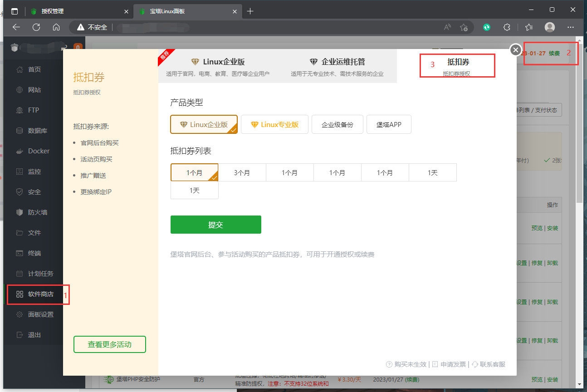Open the browser profile avatar
This screenshot has height=392, width=587.
[x=550, y=27]
